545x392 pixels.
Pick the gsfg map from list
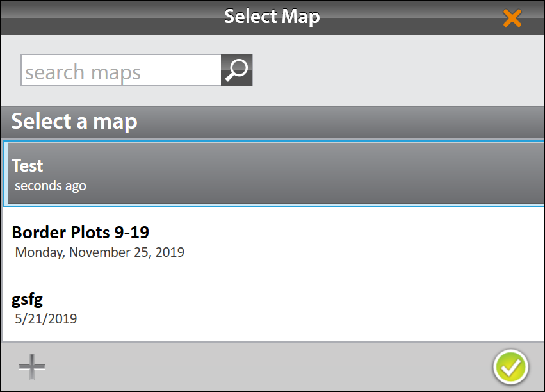(272, 307)
